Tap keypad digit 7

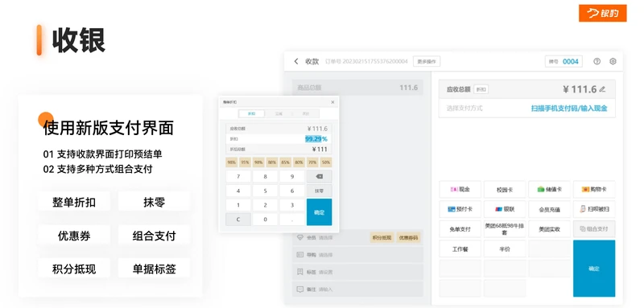pyautogui.click(x=238, y=176)
